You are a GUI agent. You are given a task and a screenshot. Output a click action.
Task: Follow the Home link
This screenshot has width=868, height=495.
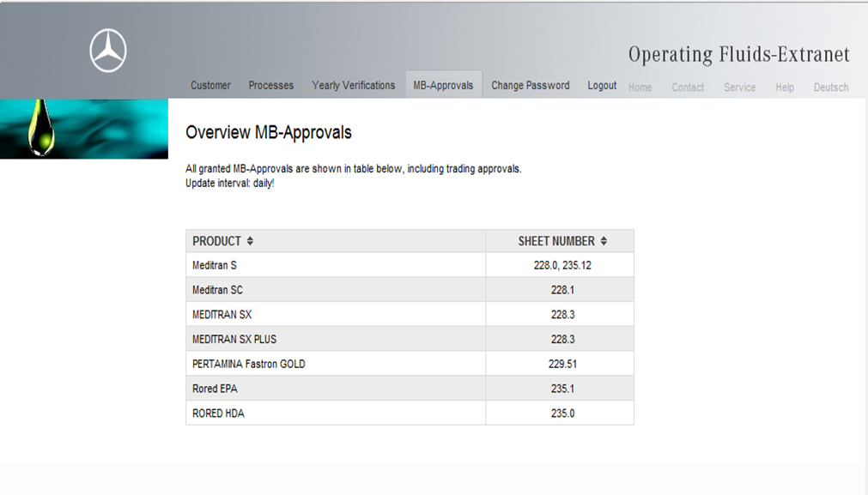pyautogui.click(x=640, y=88)
